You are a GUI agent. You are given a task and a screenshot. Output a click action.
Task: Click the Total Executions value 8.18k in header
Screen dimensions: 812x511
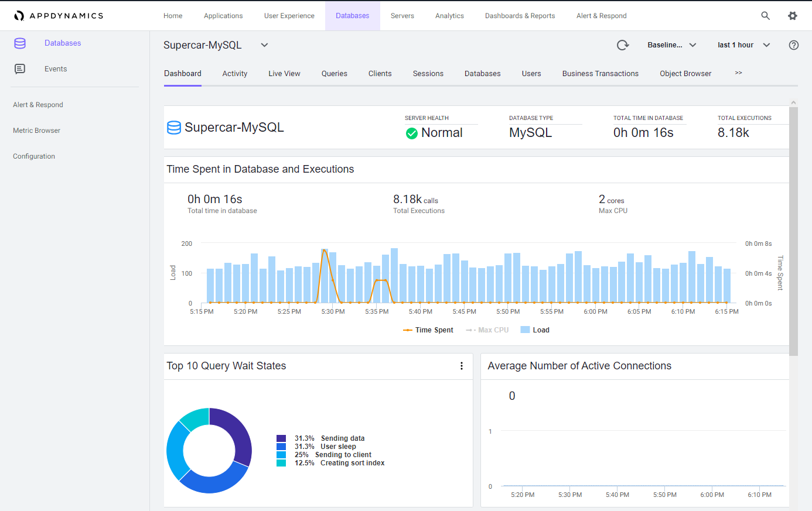pos(733,133)
